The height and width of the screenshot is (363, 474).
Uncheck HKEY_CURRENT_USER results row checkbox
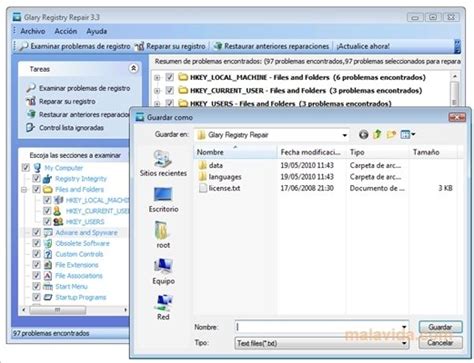170,90
